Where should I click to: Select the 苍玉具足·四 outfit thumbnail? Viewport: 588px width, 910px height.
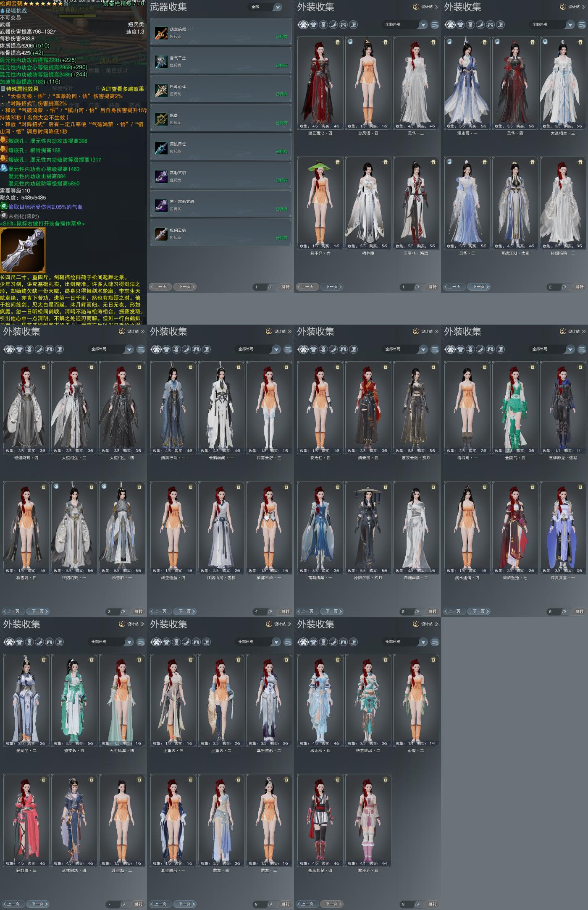(320, 820)
